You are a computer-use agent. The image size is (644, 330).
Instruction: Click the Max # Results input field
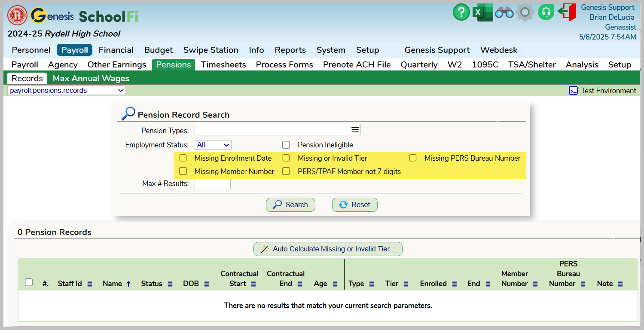(x=213, y=184)
